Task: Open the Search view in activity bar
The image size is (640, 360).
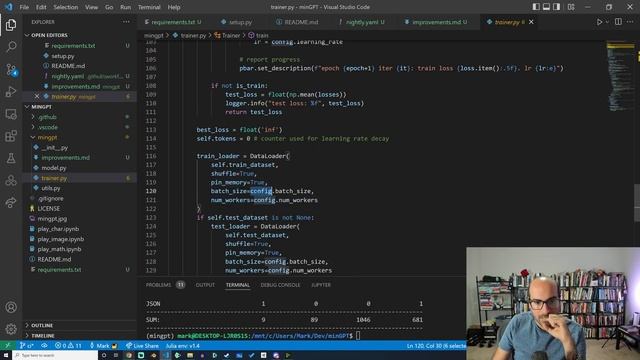Action: [11, 47]
